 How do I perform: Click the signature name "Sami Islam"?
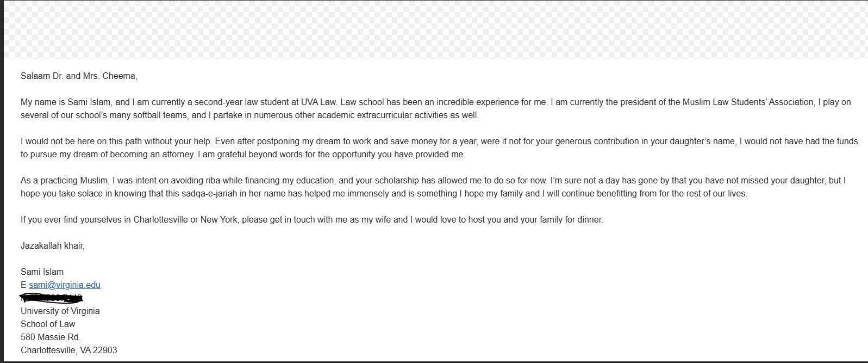42,272
